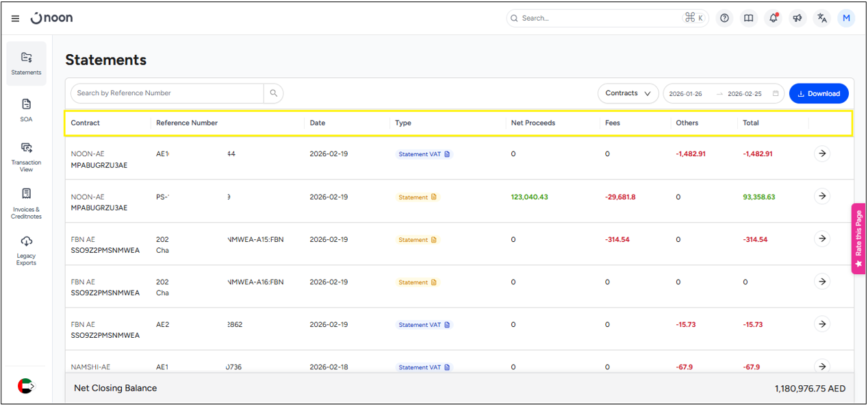The image size is (868, 405).
Task: Click the UAE flag country selector
Action: [25, 386]
